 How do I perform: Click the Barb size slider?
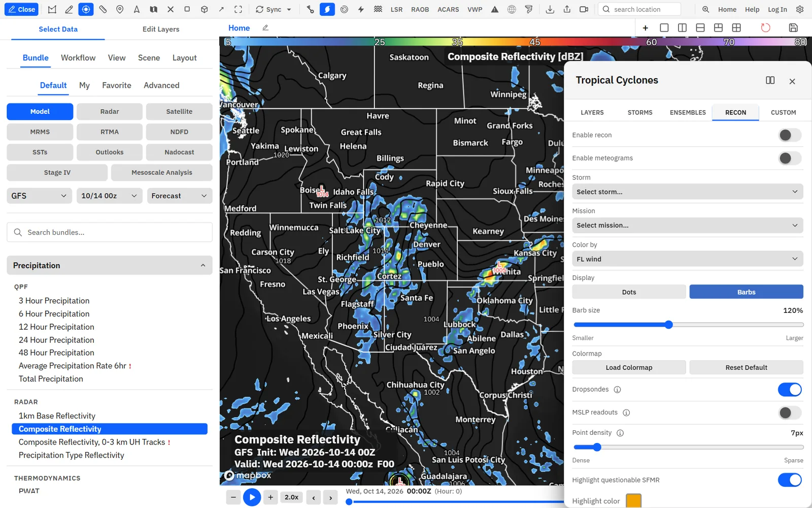point(688,325)
